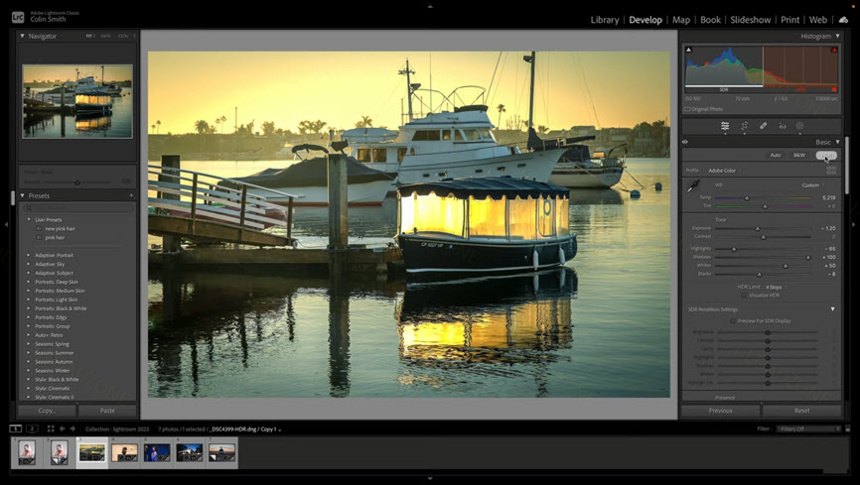Click the preset Amount slider handle

(x=77, y=183)
